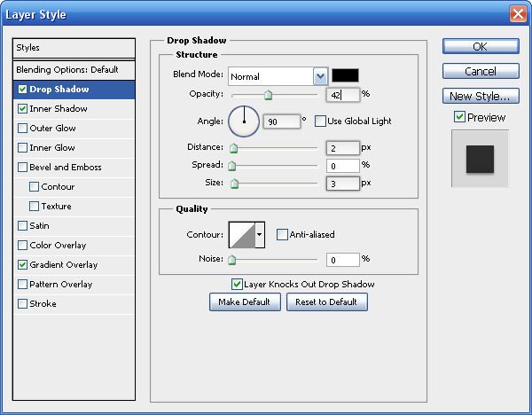The height and width of the screenshot is (415, 532).
Task: Enable the Outer Glow checkbox
Action: [23, 129]
